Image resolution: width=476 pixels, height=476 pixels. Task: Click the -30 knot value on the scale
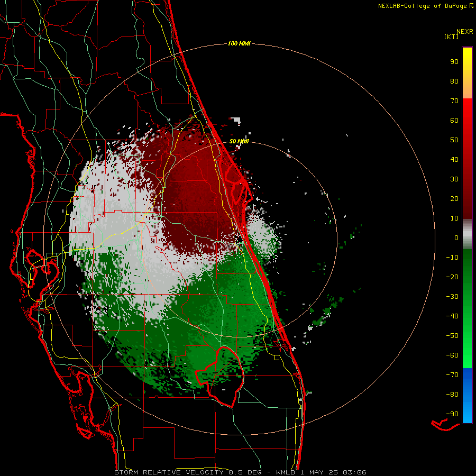click(x=452, y=297)
